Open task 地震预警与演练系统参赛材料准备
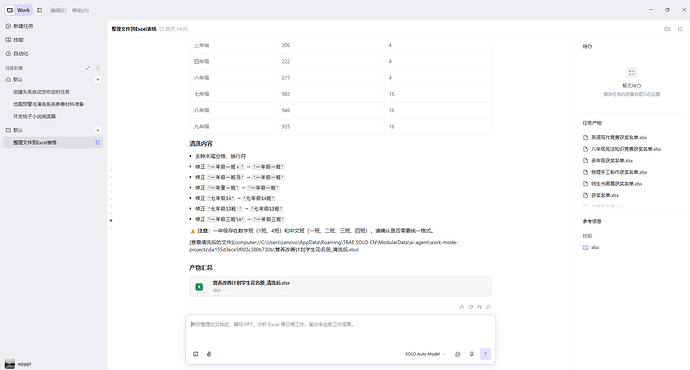Screen dimensions: 690x370 pyautogui.click(x=48, y=104)
